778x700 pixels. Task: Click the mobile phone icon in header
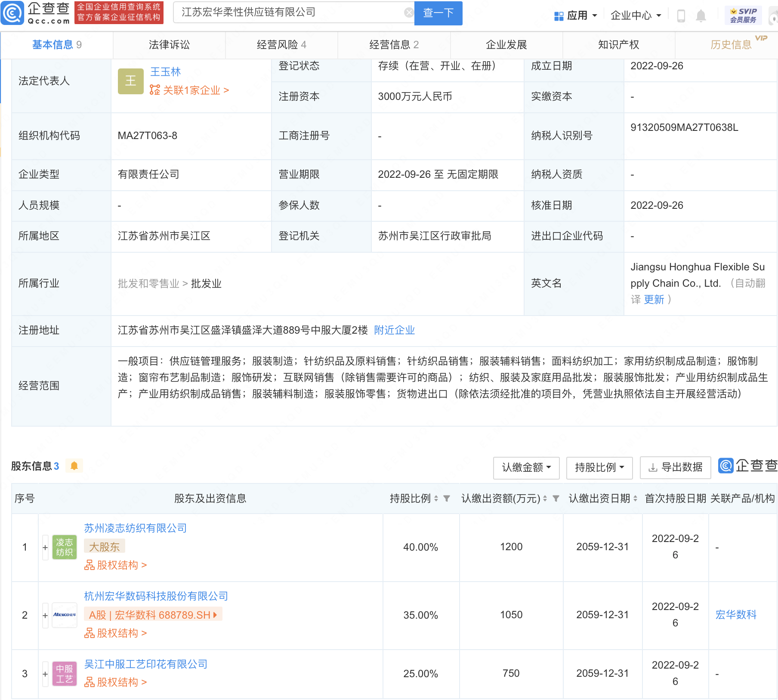tap(681, 16)
